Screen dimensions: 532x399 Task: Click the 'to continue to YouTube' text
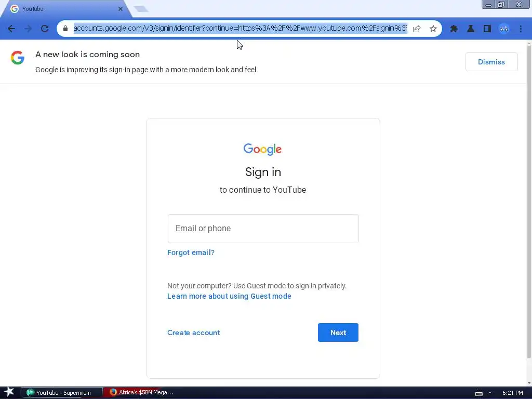tap(262, 190)
